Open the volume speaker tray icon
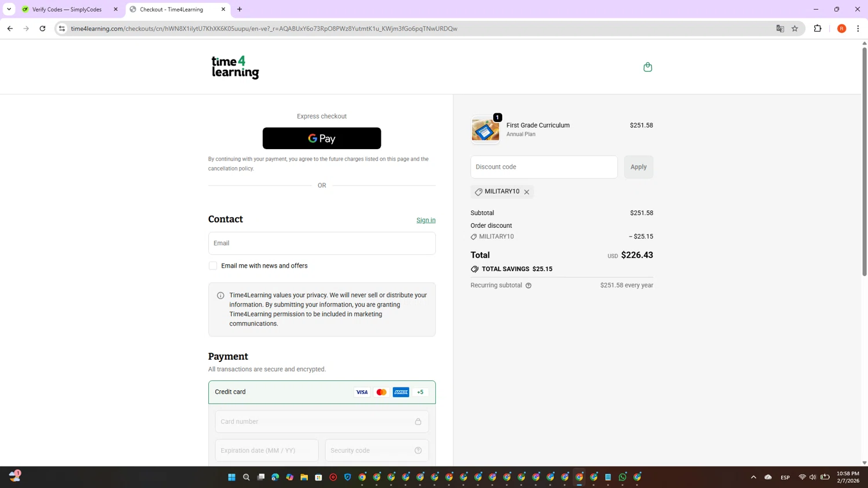868x488 pixels. coord(813,477)
